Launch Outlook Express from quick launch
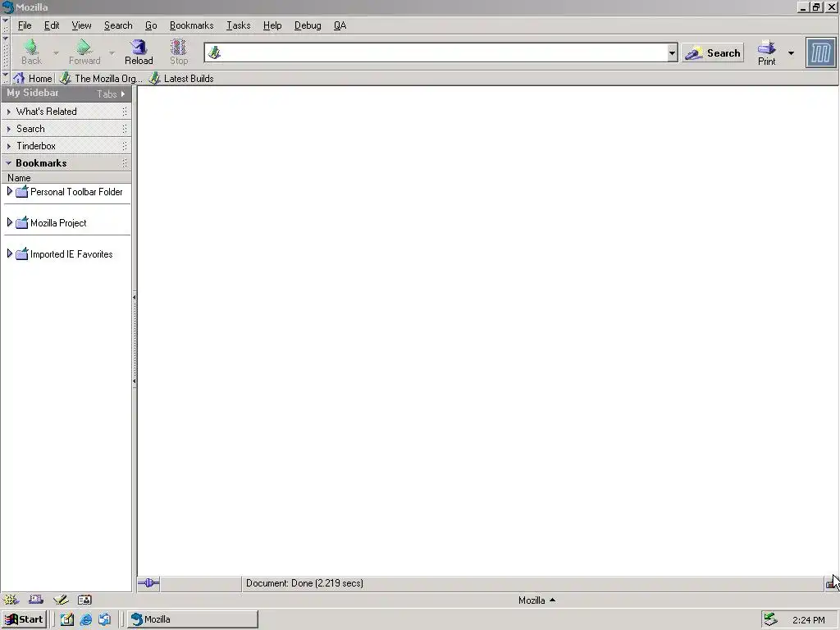 (x=104, y=619)
